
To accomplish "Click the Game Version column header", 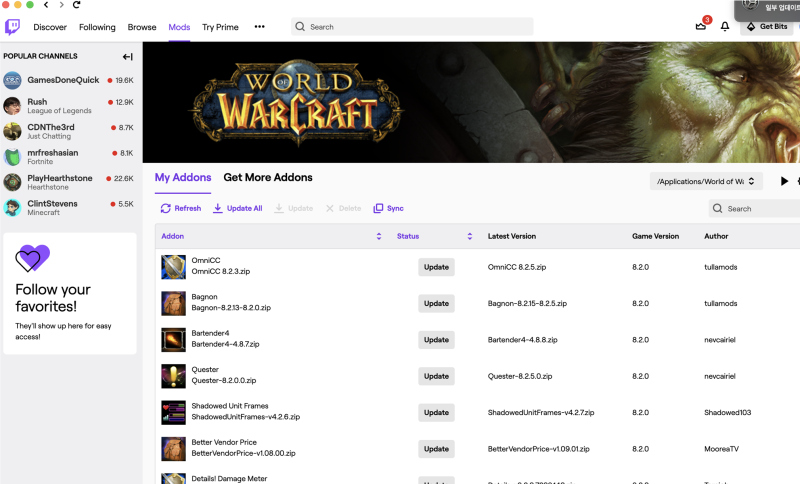I will coord(656,236).
